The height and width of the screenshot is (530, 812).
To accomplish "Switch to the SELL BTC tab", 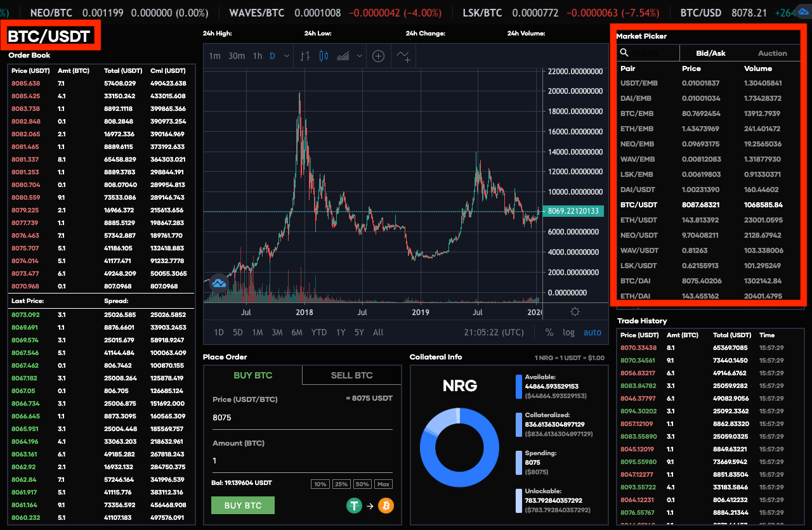I will coord(351,375).
